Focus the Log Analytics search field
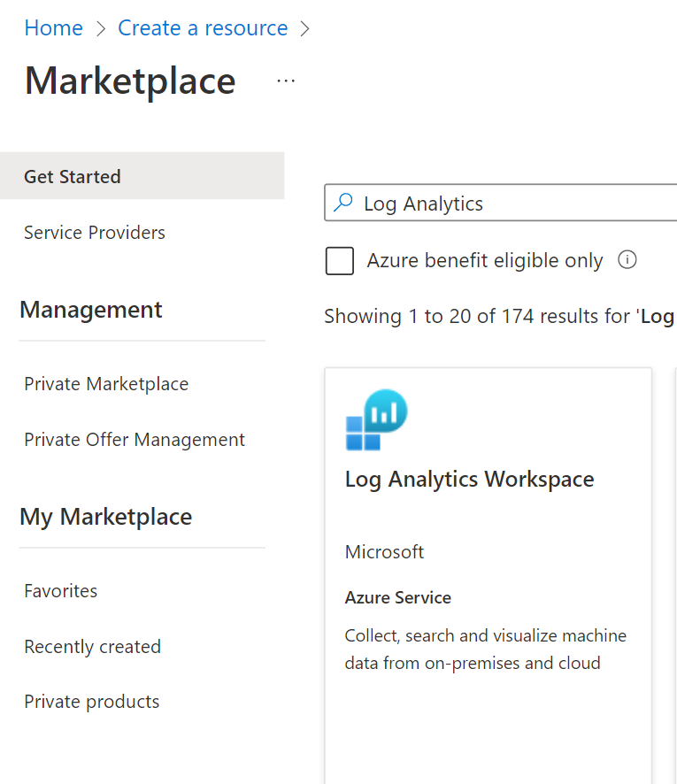 (513, 204)
